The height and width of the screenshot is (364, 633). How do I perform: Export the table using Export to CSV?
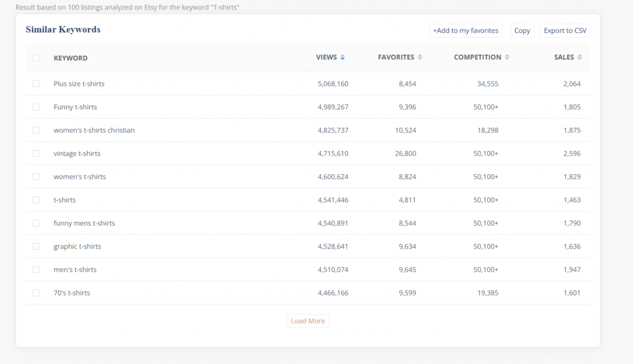click(x=565, y=31)
